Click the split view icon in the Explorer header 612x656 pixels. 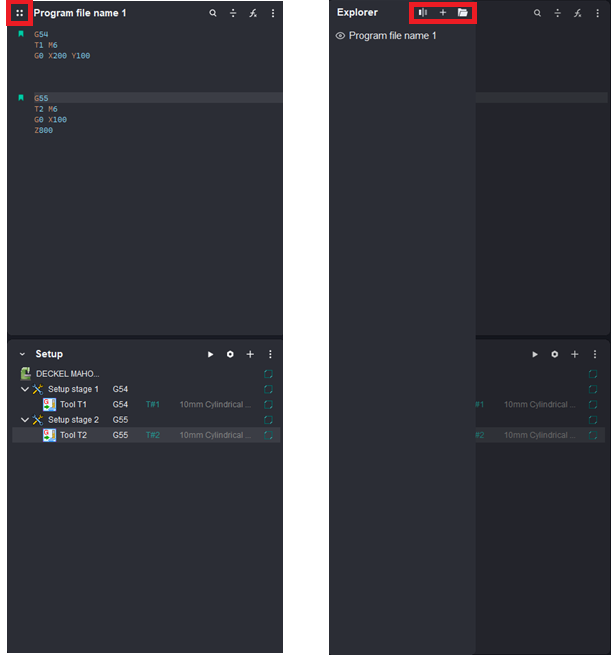click(x=423, y=13)
